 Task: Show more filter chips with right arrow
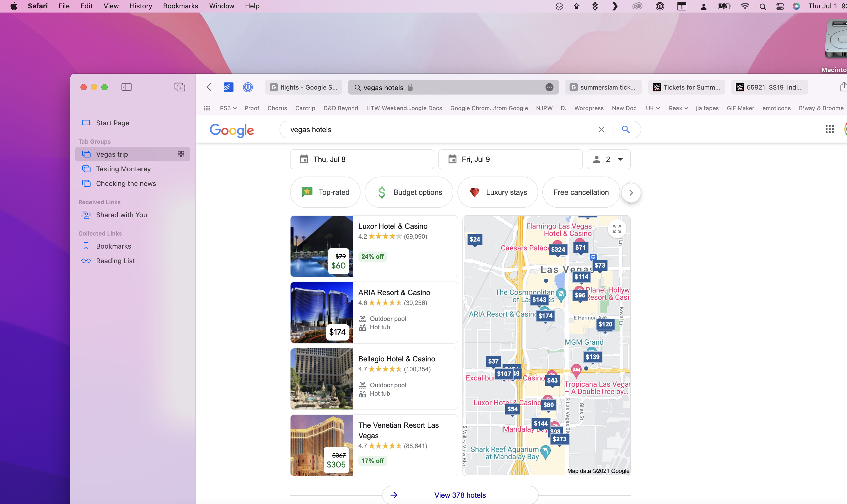(x=631, y=192)
